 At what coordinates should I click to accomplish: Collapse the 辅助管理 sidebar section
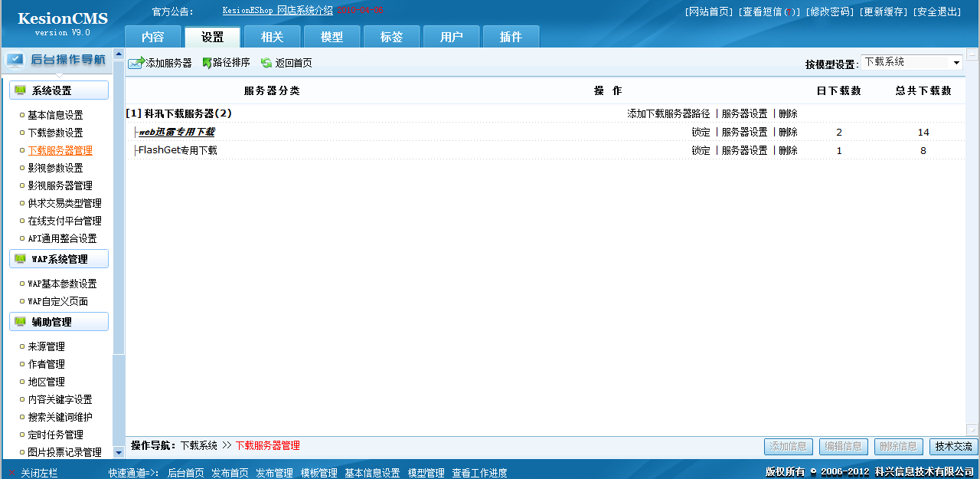pos(59,322)
